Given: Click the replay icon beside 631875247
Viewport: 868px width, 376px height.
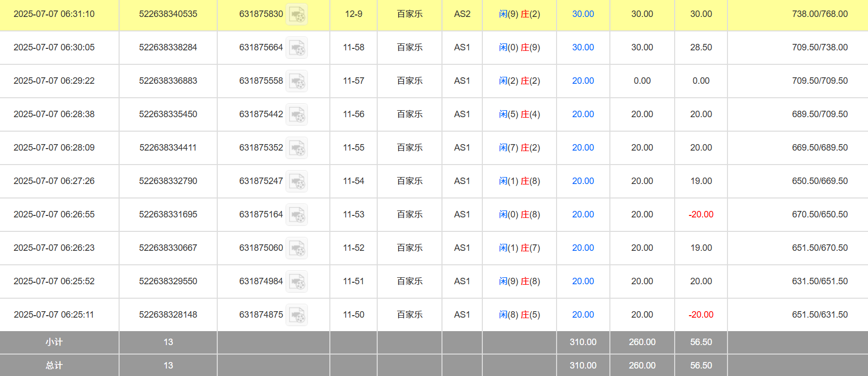Looking at the screenshot, I should [x=296, y=182].
